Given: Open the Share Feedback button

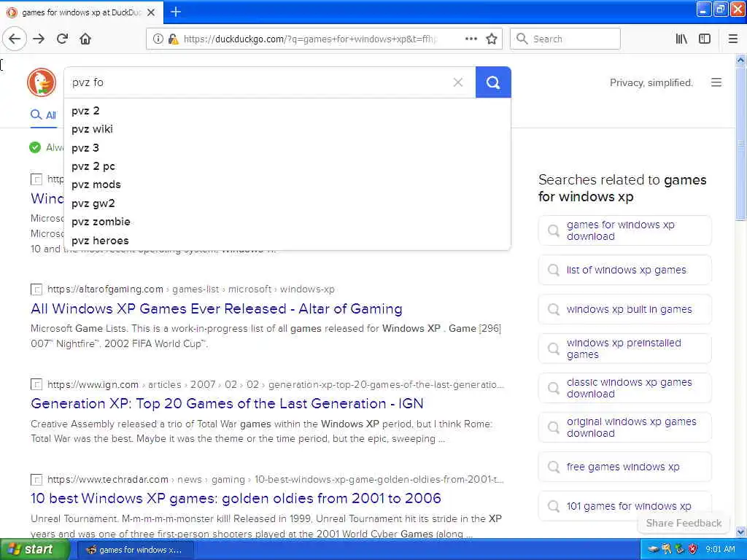Looking at the screenshot, I should click(684, 523).
